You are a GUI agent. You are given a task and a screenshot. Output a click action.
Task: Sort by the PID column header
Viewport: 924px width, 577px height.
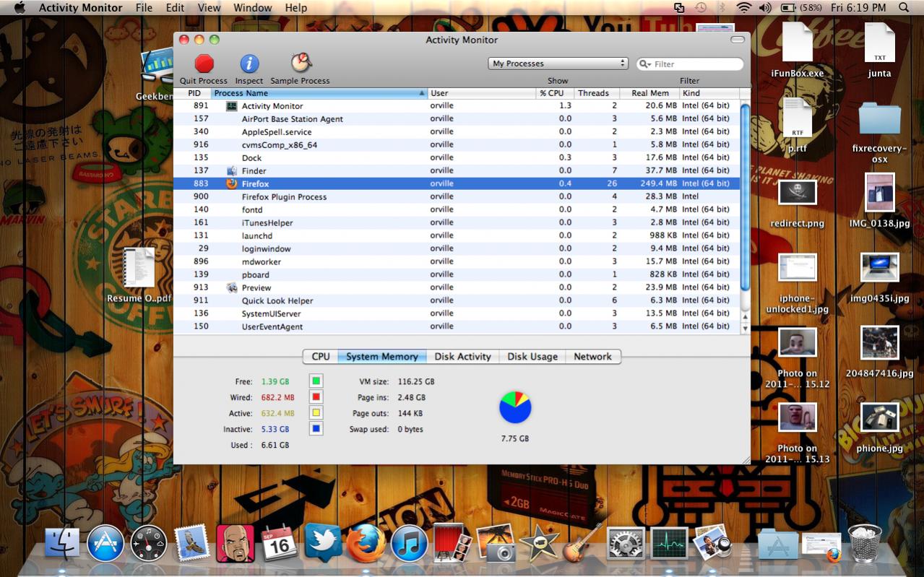pyautogui.click(x=194, y=93)
